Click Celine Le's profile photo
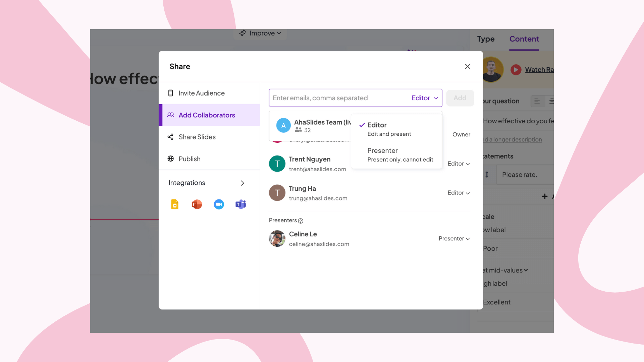The image size is (644, 362). pos(277,239)
